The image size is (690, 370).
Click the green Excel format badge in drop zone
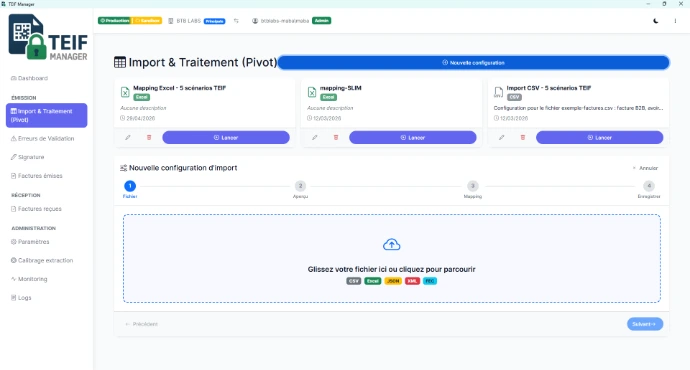coord(373,281)
